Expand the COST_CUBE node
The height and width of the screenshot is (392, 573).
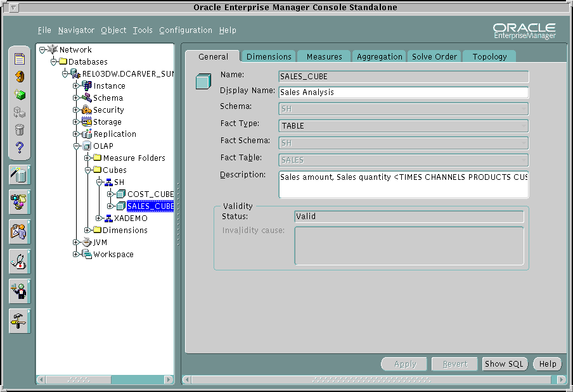pyautogui.click(x=110, y=194)
